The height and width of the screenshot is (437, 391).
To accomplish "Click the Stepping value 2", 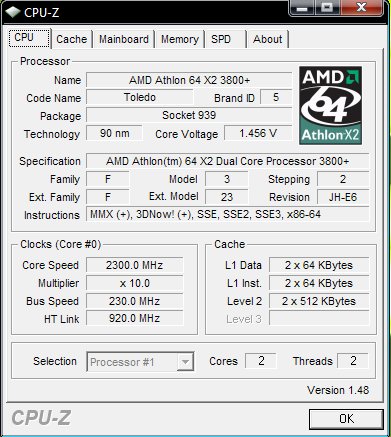I will pos(343,179).
